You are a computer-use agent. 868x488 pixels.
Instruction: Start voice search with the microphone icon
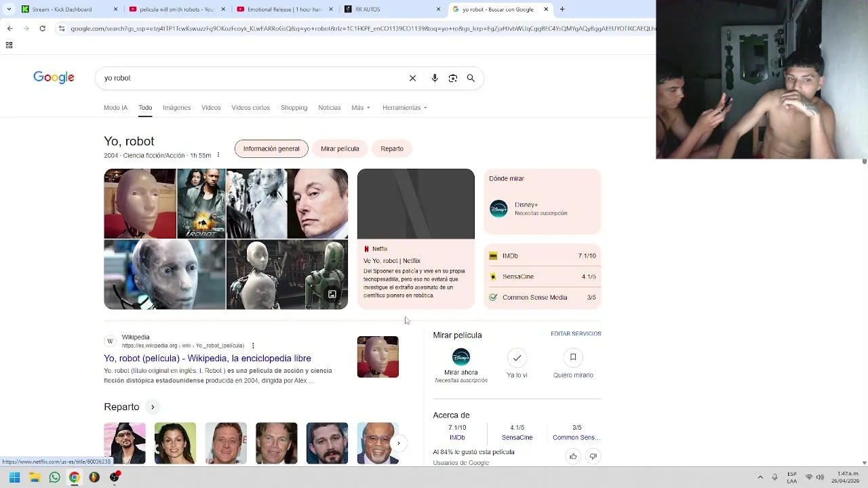pos(435,78)
